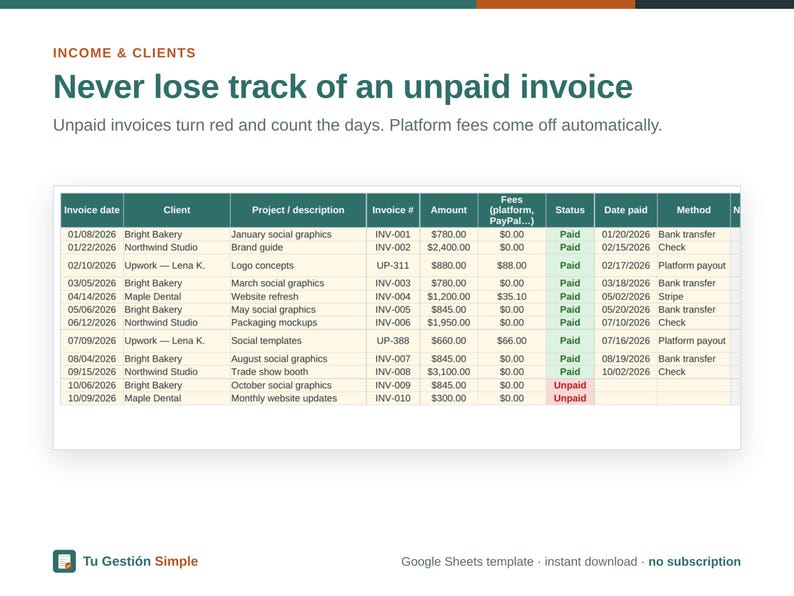Click the $660.00 amount cell
Screen dimensions: 794x596
pos(449,341)
